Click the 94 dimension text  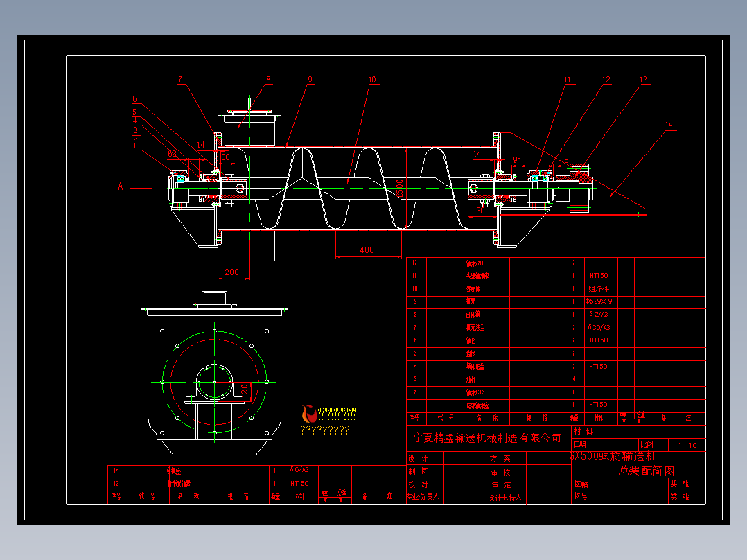(517, 160)
